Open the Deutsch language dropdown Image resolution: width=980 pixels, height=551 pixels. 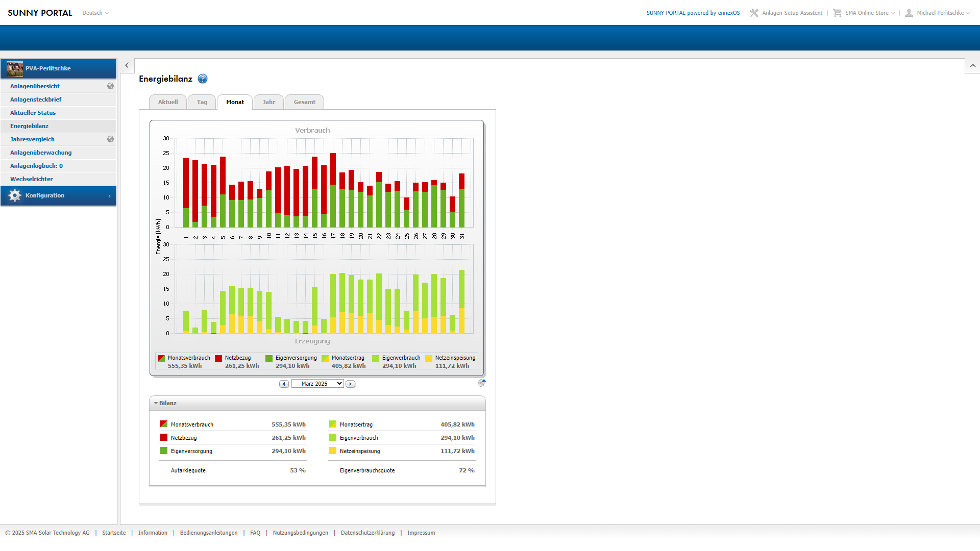[x=95, y=13]
